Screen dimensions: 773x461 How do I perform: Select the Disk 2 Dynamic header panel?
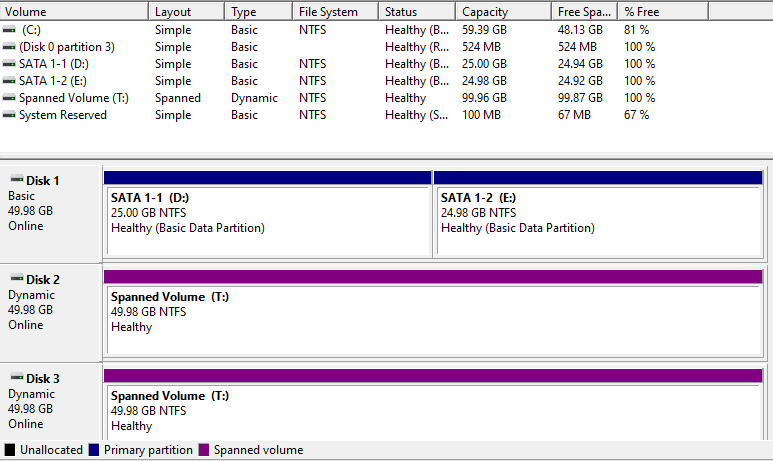(x=51, y=313)
